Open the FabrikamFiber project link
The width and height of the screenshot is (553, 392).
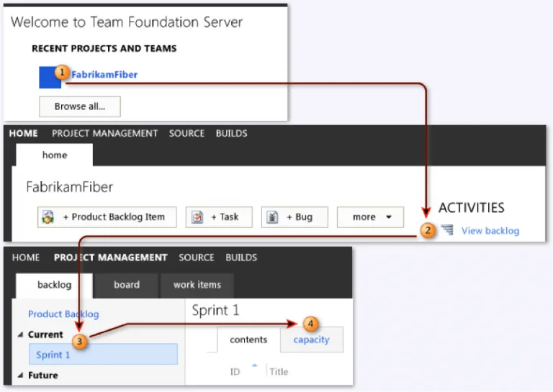tap(104, 75)
